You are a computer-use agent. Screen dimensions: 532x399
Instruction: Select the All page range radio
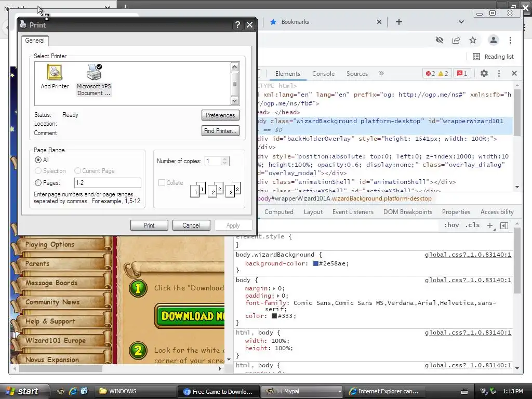[38, 160]
